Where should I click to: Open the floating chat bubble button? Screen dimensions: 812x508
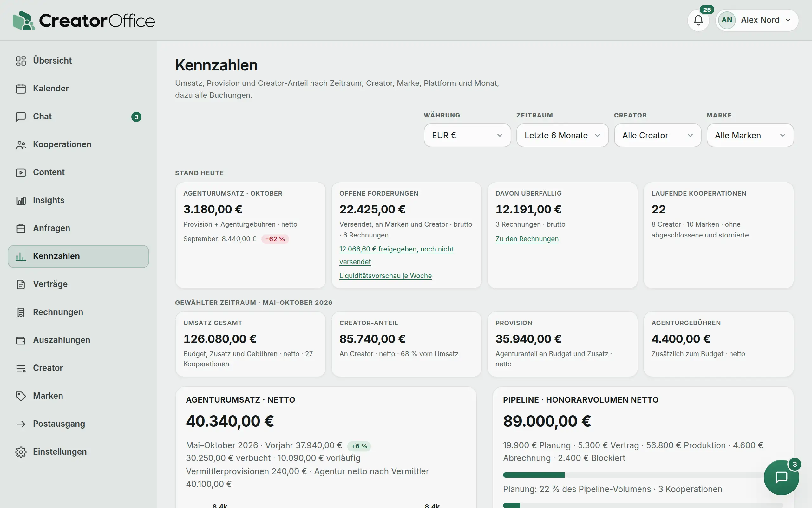(781, 477)
